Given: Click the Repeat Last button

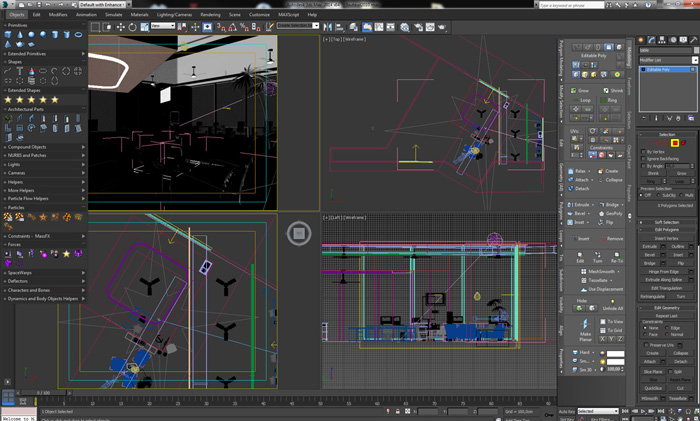Looking at the screenshot, I should tap(667, 316).
